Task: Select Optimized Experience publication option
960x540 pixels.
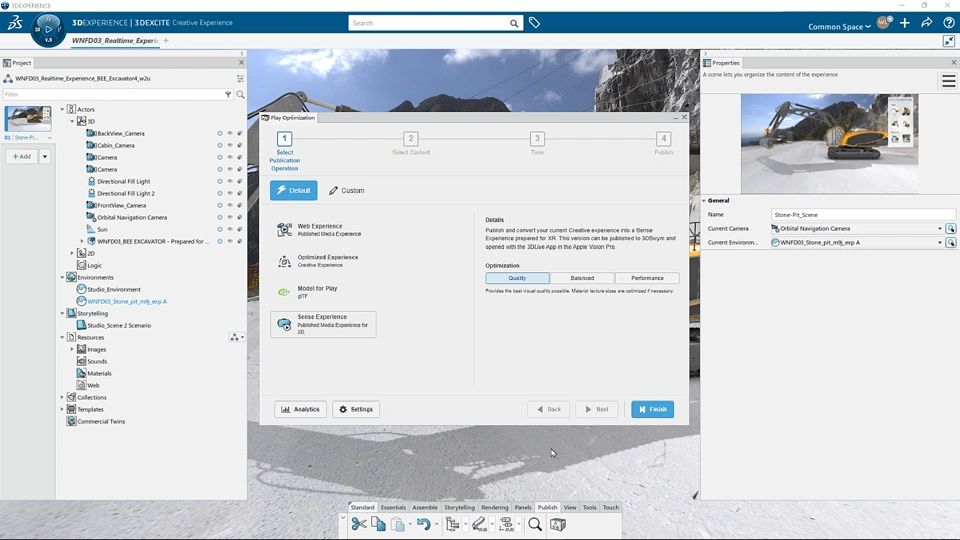Action: click(323, 261)
